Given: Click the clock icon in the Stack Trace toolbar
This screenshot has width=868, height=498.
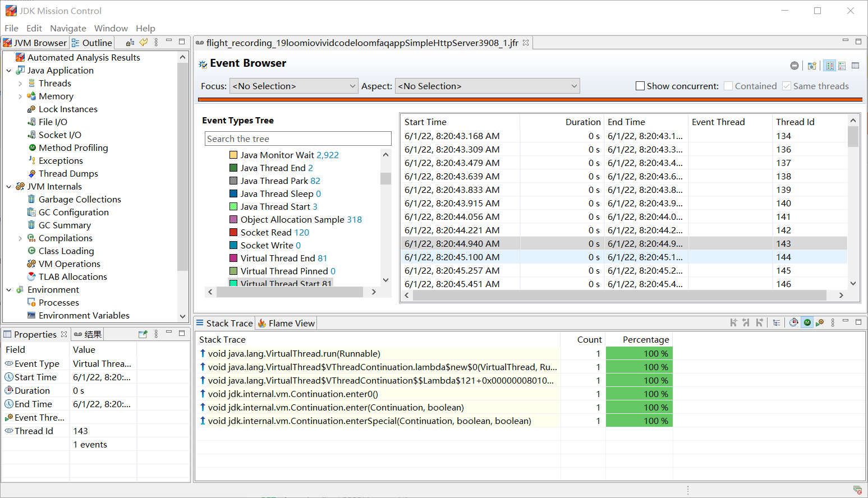Looking at the screenshot, I should [x=793, y=322].
